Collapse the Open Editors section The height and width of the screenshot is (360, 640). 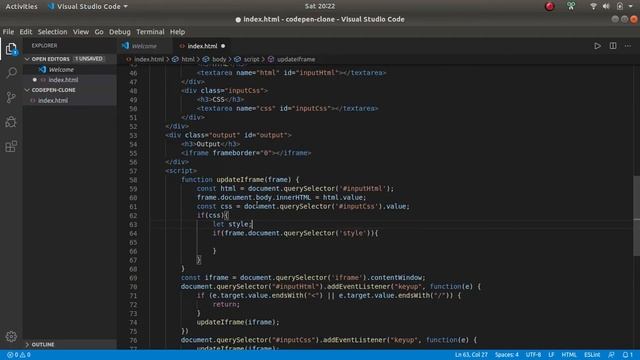tap(27, 59)
